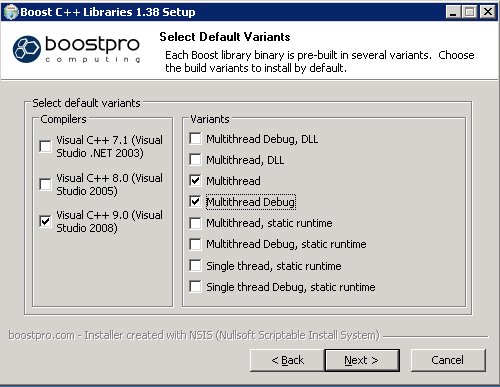Check Multithread, static runtime variant
The width and height of the screenshot is (500, 387).
pos(195,223)
